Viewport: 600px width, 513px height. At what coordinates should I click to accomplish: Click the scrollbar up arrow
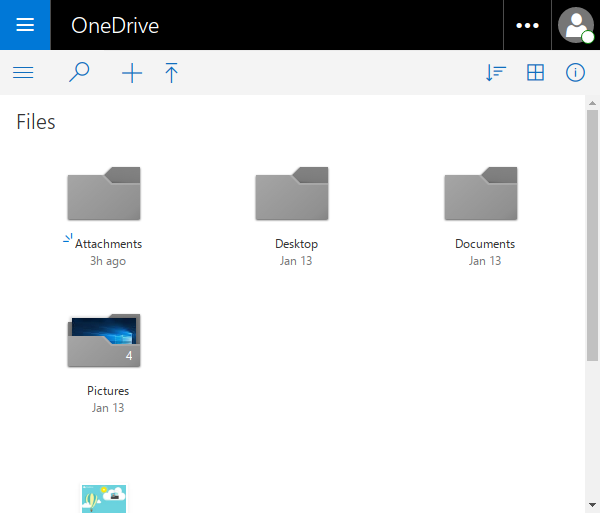point(592,103)
